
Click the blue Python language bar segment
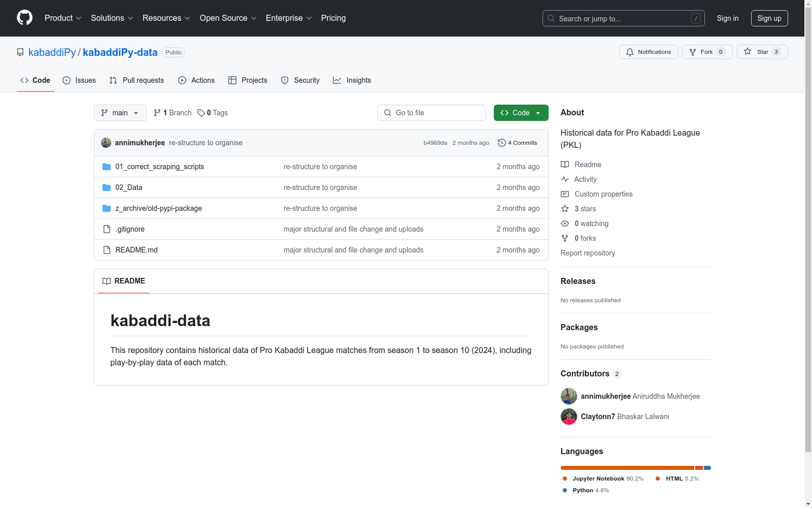coord(707,468)
